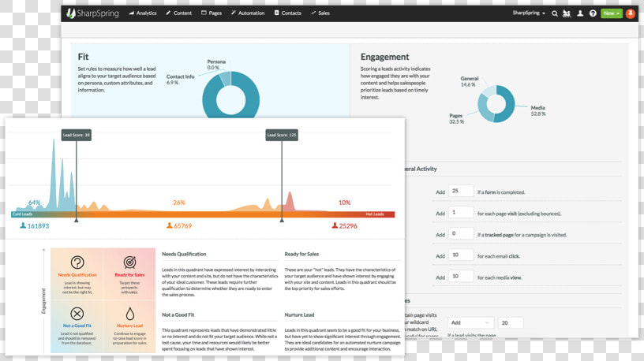The height and width of the screenshot is (361, 644).
Task: Click the media view score field
Action: (x=461, y=276)
